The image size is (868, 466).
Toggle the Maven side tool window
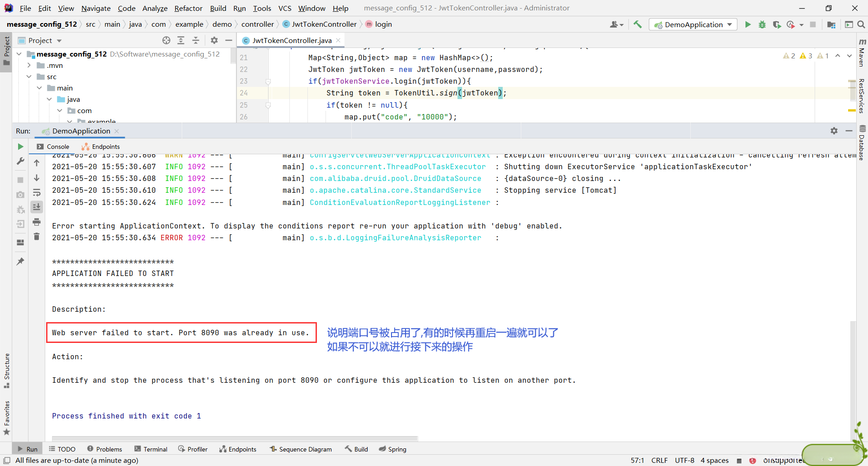[x=862, y=52]
